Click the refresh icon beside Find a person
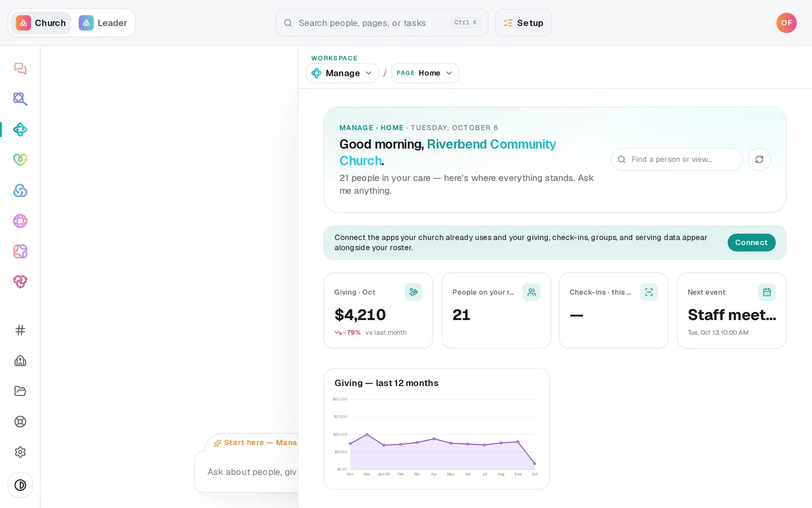 coord(759,160)
